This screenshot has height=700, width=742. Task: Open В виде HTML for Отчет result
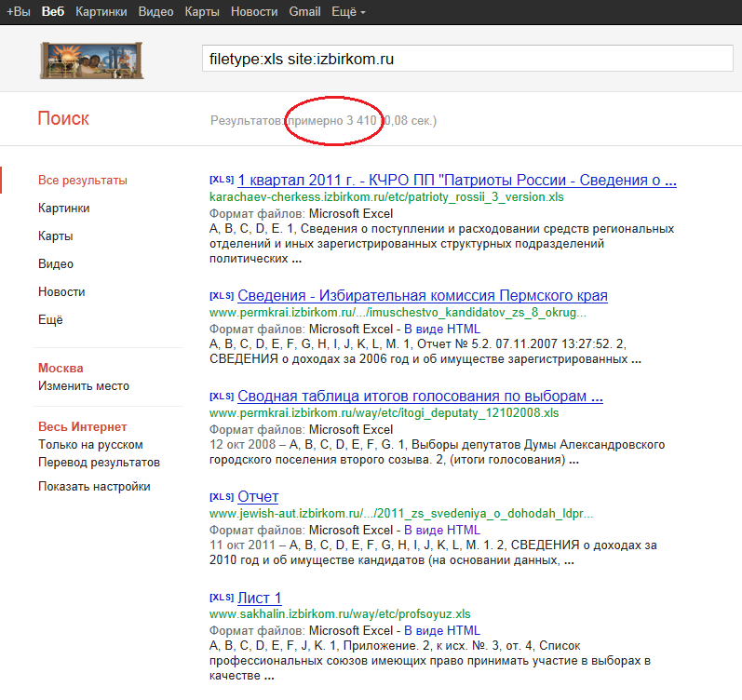[x=442, y=530]
